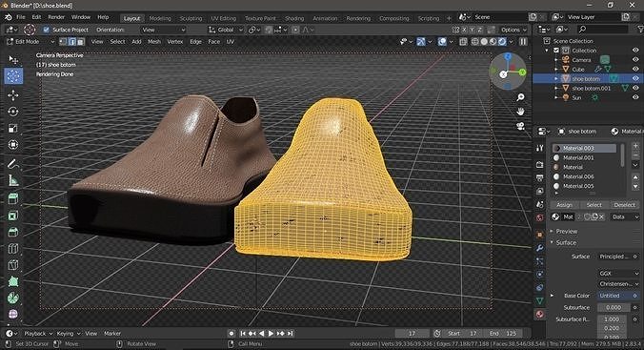
Task: Select the Transform tool
Action: pyautogui.click(x=13, y=145)
